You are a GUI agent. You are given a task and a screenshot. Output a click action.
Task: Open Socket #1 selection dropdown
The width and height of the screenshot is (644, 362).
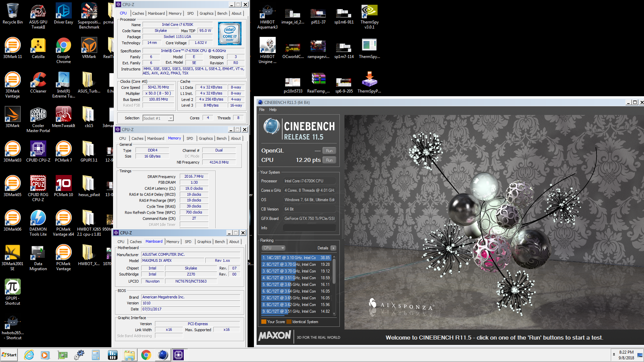(158, 118)
